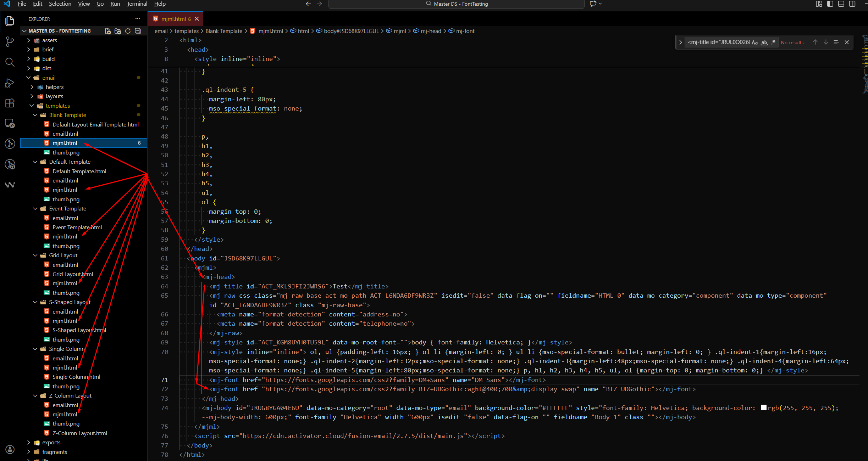Open the Extensions view
The width and height of the screenshot is (868, 461).
[x=10, y=103]
